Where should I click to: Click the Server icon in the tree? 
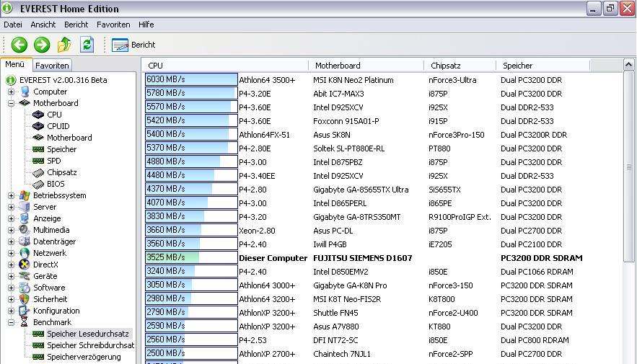[x=25, y=207]
